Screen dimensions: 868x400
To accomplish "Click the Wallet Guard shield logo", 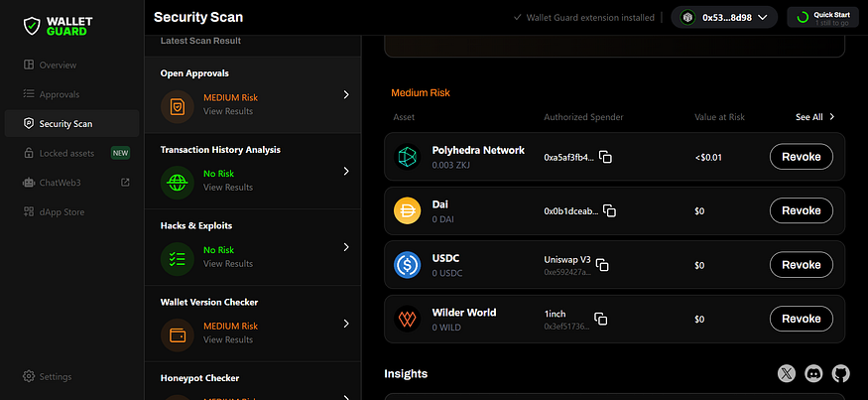I will 32,26.
